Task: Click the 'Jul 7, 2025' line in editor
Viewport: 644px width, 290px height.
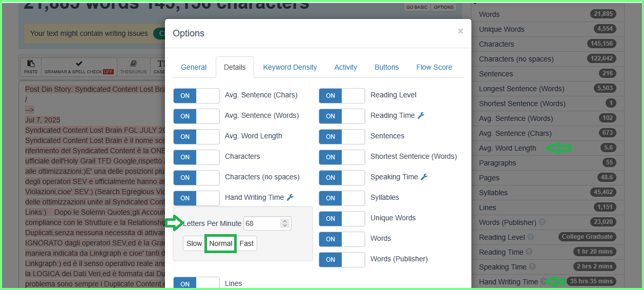Action: 43,120
